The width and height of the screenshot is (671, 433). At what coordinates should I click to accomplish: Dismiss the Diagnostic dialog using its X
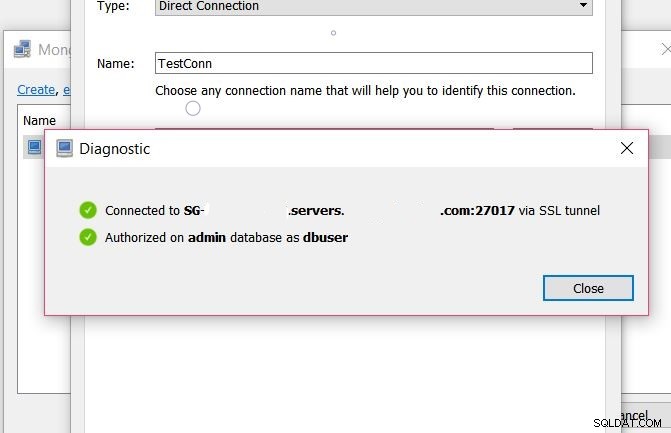(x=626, y=148)
